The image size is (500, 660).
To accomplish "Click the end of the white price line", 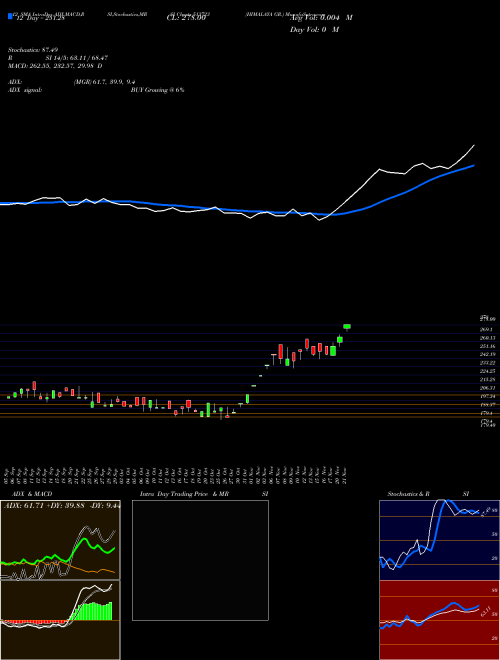I will pyautogui.click(x=474, y=145).
